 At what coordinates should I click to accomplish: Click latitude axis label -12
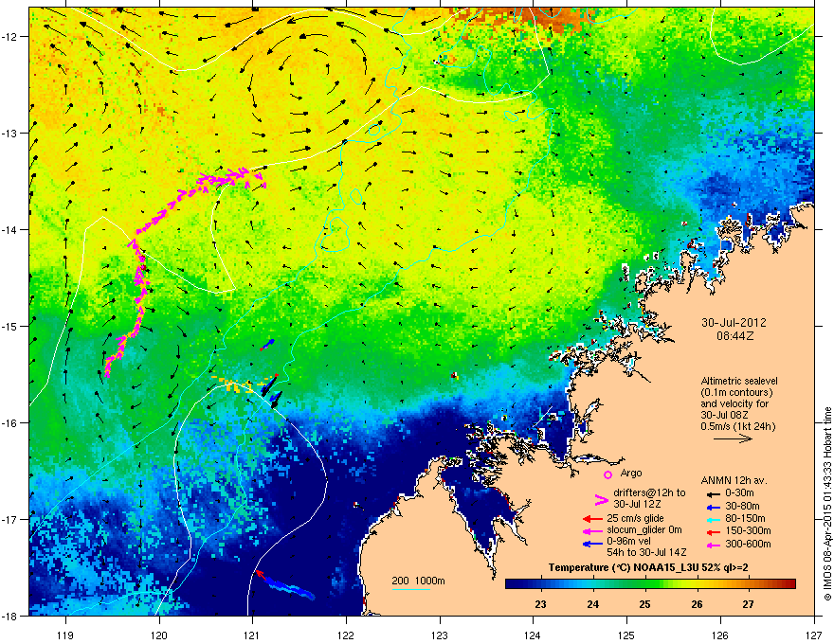(x=9, y=37)
